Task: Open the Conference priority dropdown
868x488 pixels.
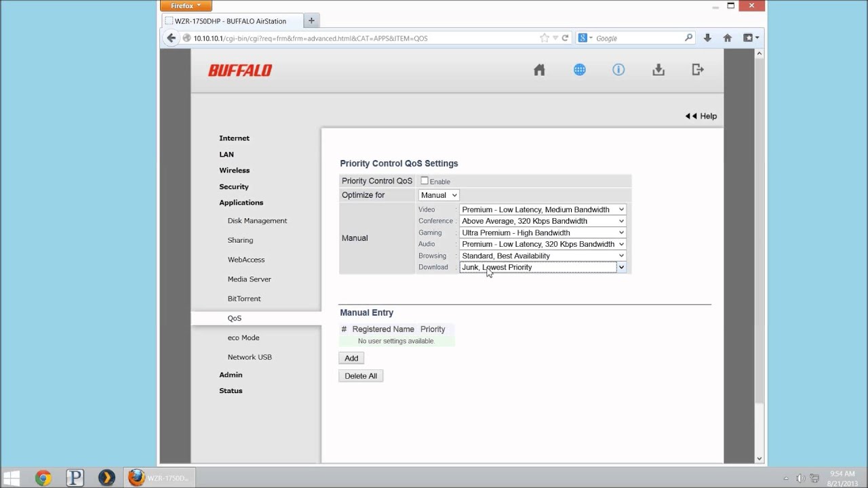Action: (542, 221)
